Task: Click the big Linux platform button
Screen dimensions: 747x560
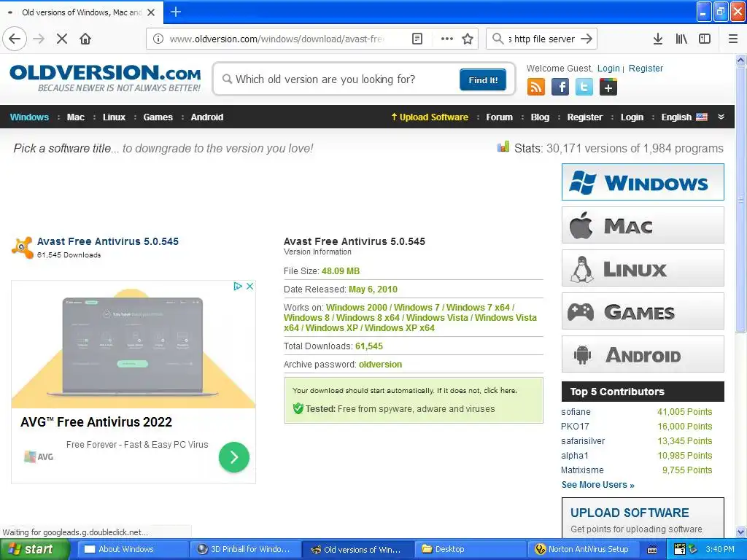Action: (x=643, y=268)
